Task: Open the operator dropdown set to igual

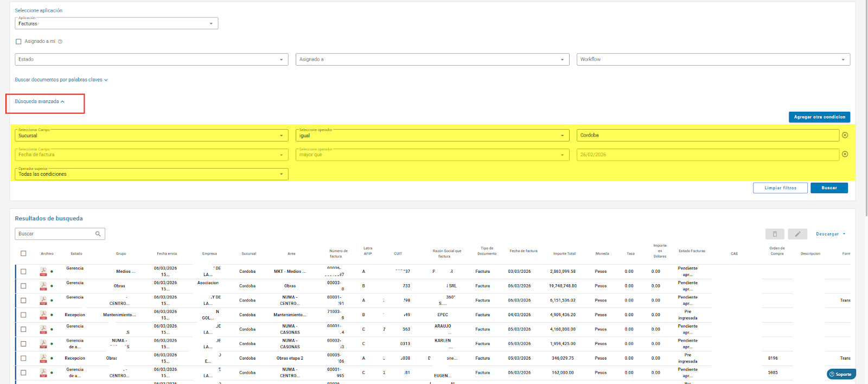Action: coord(432,135)
